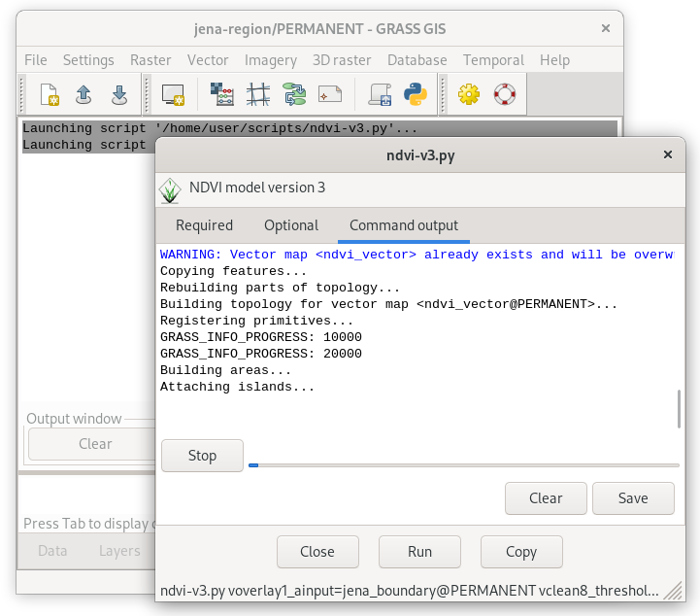Stop the running ndvi-v3.py process
Image resolution: width=700 pixels, height=616 pixels.
click(202, 455)
